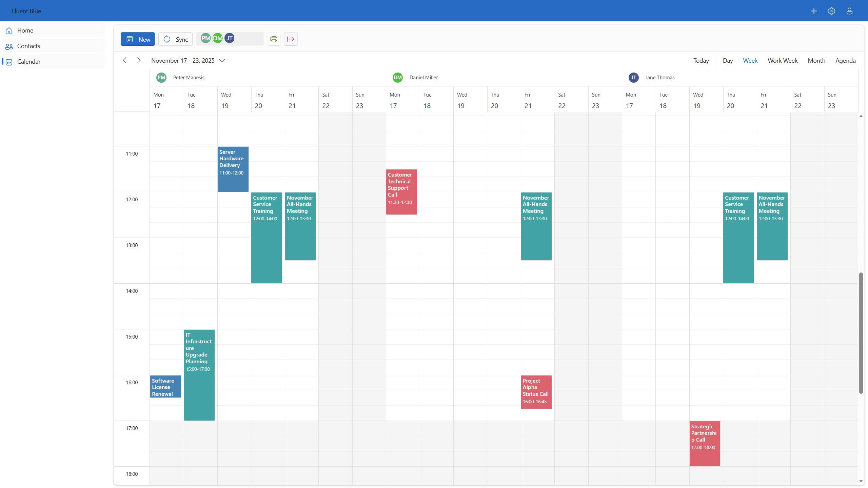
Task: Navigate to the next week
Action: [139, 60]
